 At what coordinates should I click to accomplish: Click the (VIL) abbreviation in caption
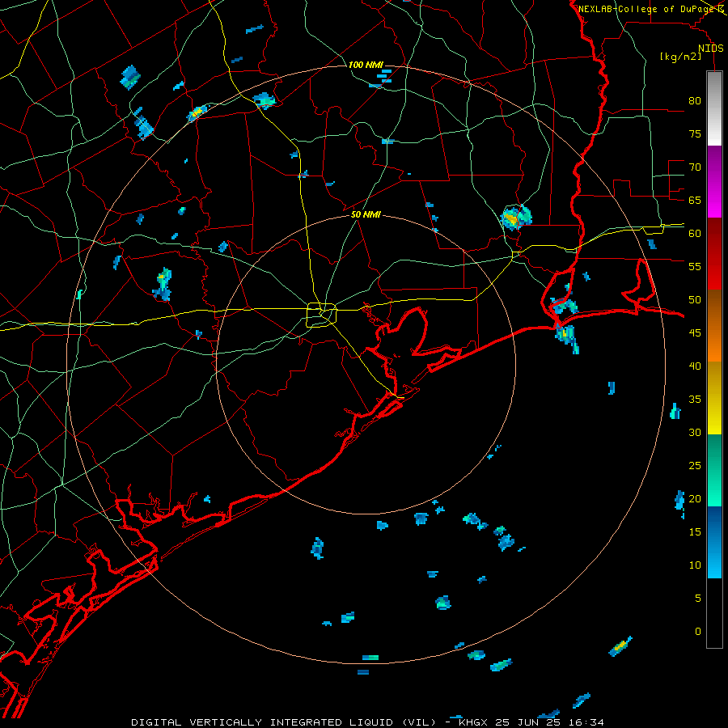pyautogui.click(x=419, y=722)
